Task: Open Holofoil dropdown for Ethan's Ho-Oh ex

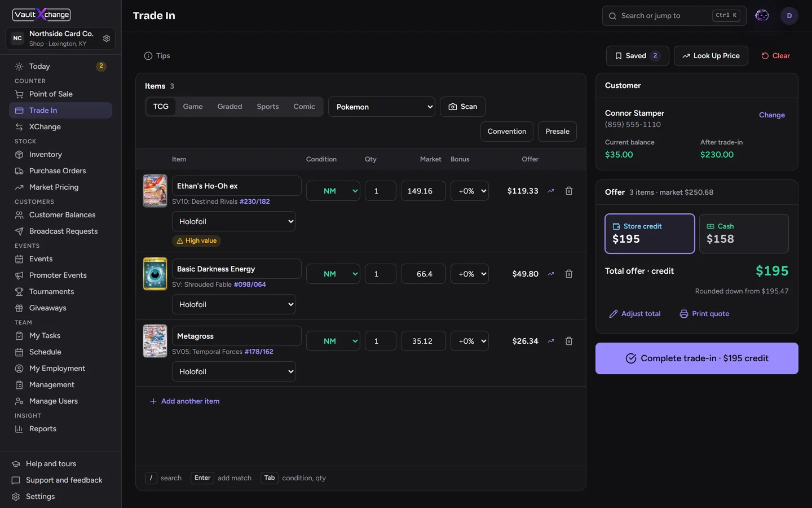Action: 234,221
